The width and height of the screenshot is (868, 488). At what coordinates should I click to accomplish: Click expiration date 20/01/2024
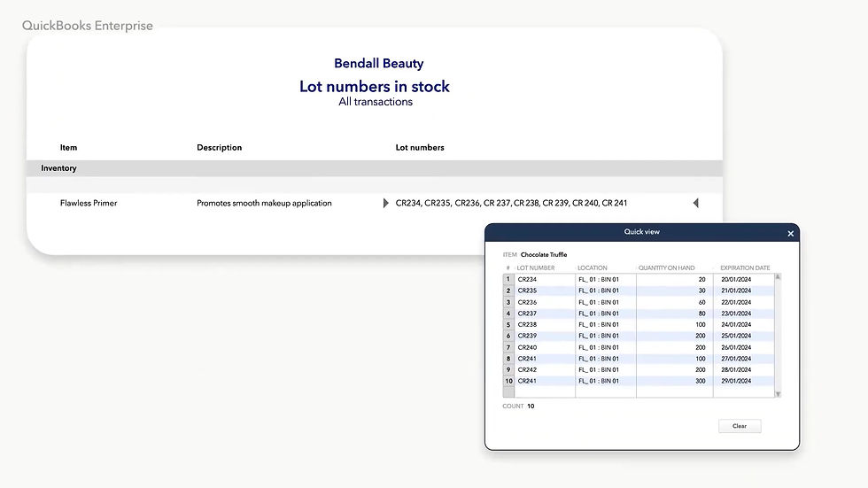(736, 279)
